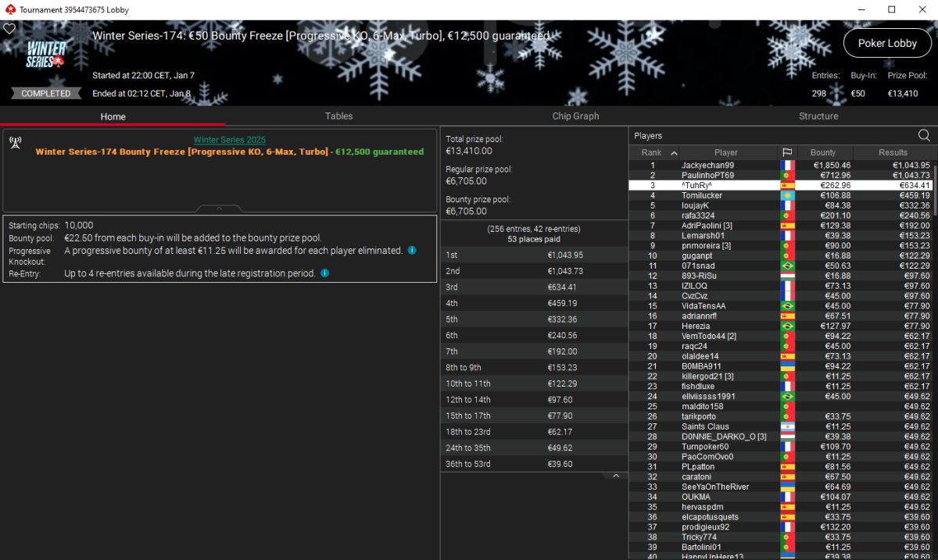
Task: Select player Jackyechan99 in the list
Action: click(707, 166)
